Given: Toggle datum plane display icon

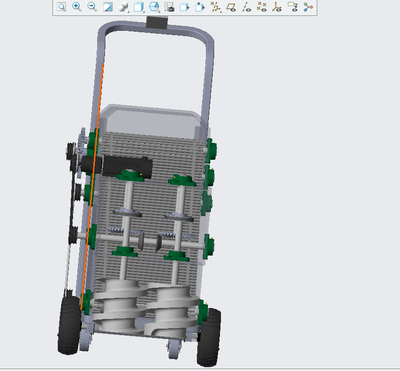Looking at the screenshot, I should [231, 7].
